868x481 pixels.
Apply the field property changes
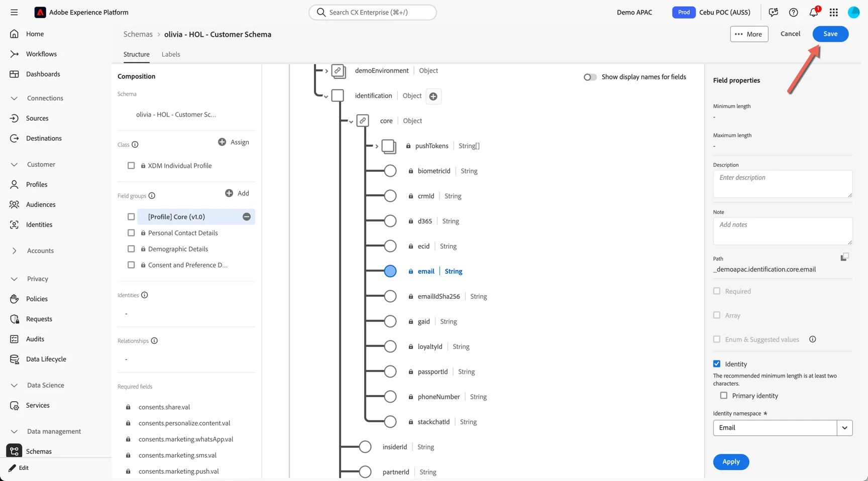click(731, 462)
